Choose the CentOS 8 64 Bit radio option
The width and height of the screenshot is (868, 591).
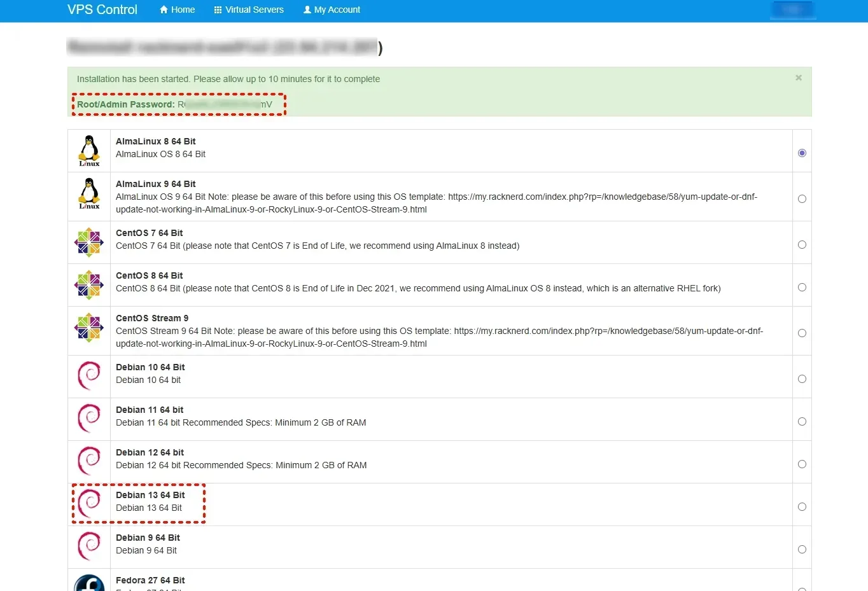(802, 288)
